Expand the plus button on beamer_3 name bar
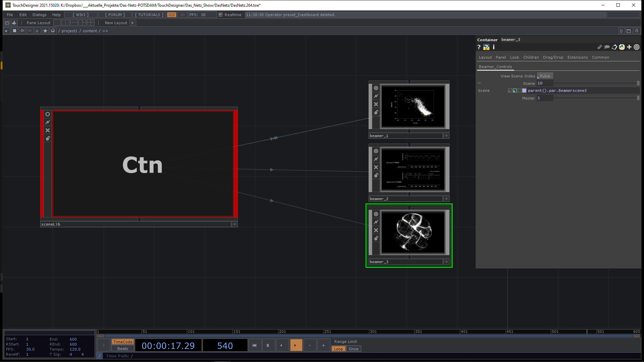This screenshot has width=644, height=362. pos(446,262)
